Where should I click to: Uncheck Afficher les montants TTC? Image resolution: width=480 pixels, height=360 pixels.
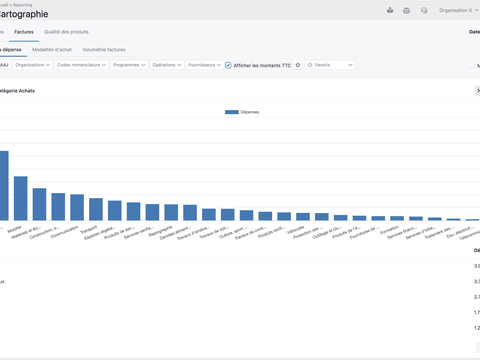click(x=228, y=65)
